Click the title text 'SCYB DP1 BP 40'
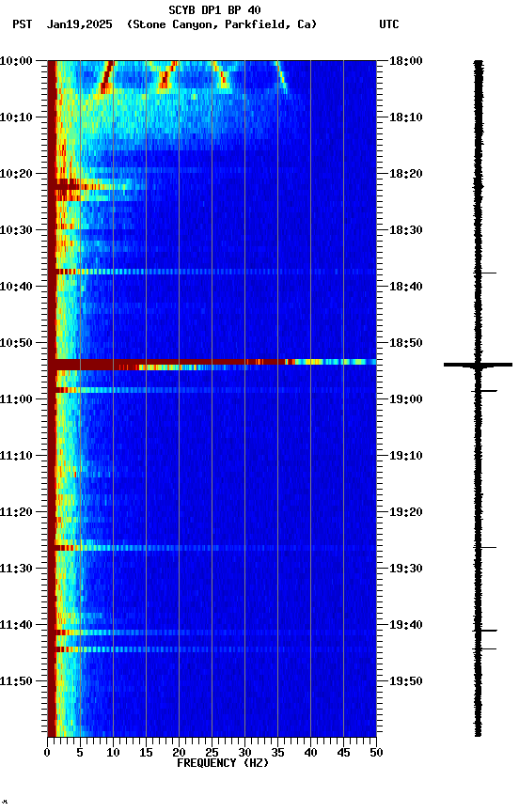This screenshot has height=812, width=519. click(x=214, y=9)
